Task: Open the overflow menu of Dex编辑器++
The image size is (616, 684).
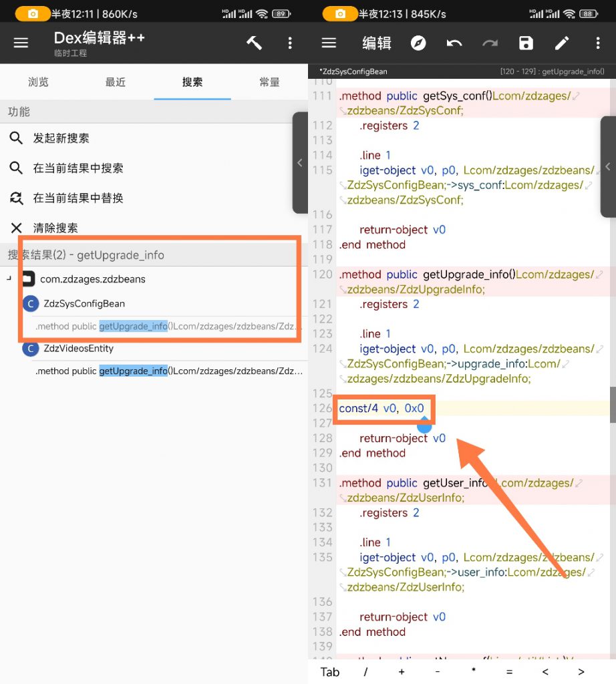Action: [x=290, y=42]
